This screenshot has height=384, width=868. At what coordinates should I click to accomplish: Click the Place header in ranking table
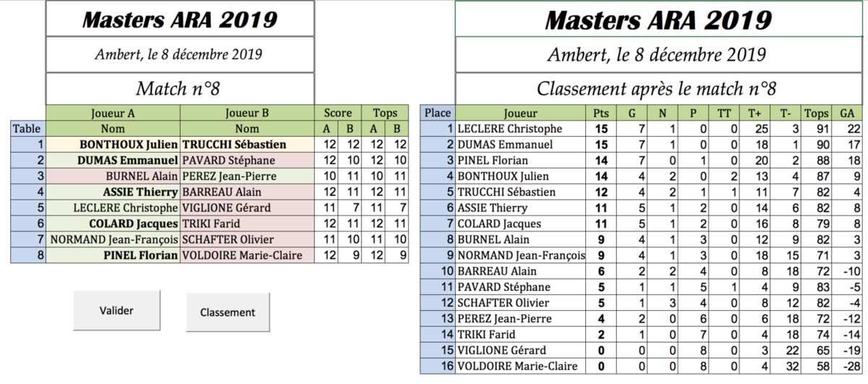[438, 113]
